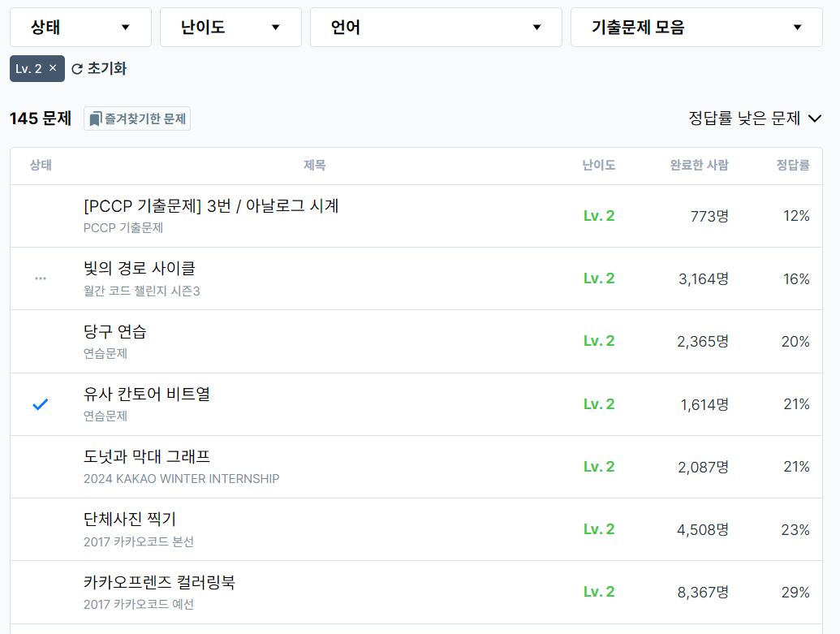Click the bookmark icon for 즐겨찾기한 문제

point(95,119)
